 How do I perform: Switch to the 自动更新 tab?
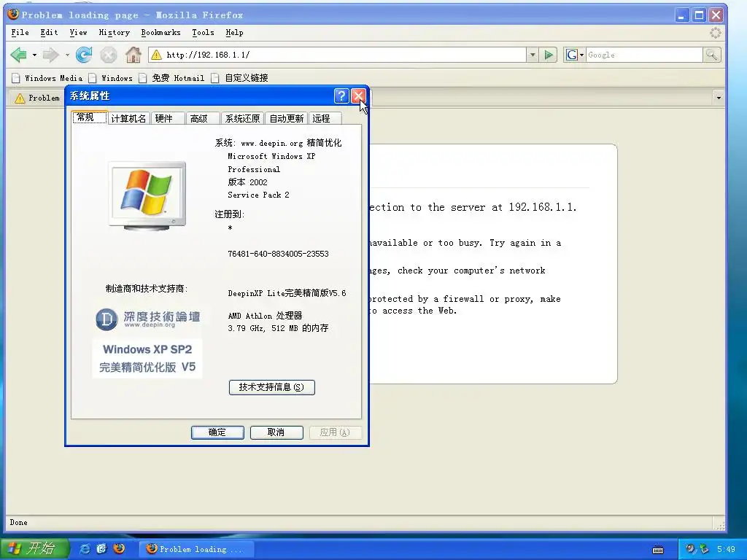(x=286, y=119)
